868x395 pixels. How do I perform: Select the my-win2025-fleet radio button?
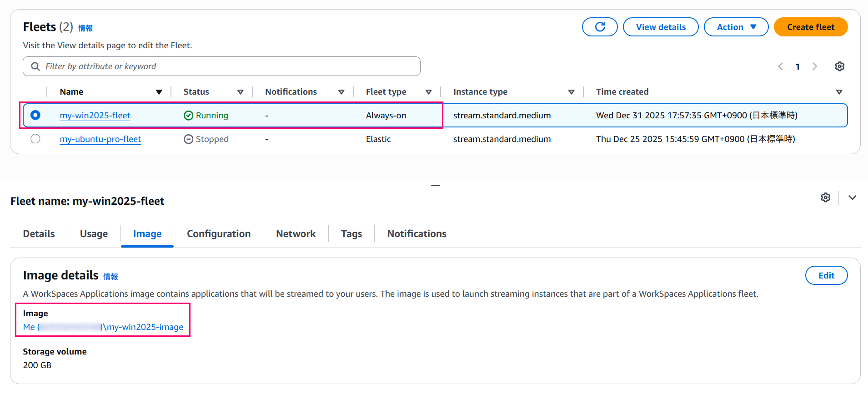[x=35, y=115]
